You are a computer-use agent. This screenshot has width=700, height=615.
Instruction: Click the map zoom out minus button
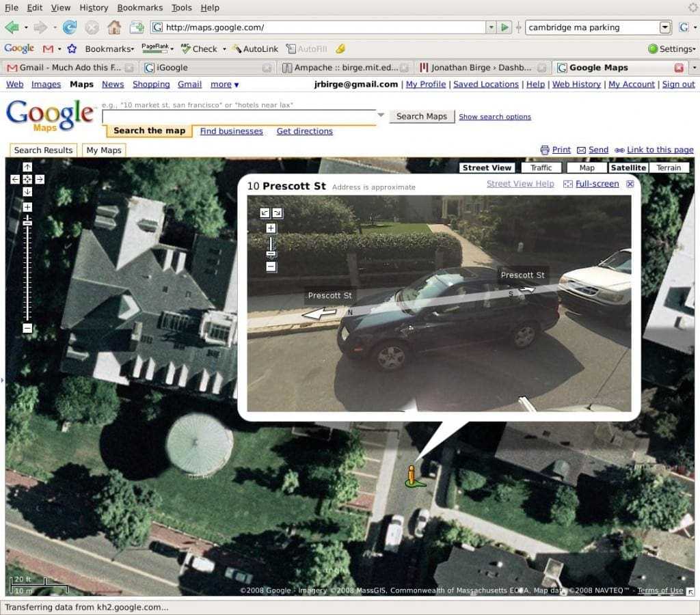[27, 329]
